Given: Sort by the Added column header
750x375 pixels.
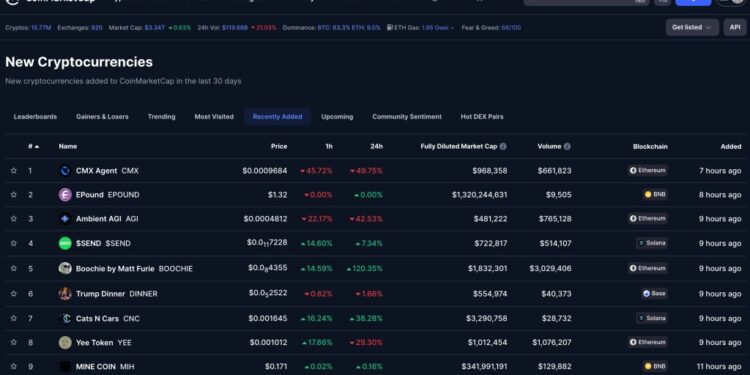Looking at the screenshot, I should coord(731,146).
